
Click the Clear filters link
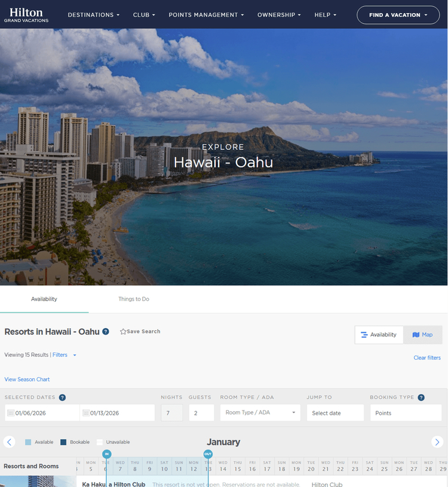coord(427,358)
